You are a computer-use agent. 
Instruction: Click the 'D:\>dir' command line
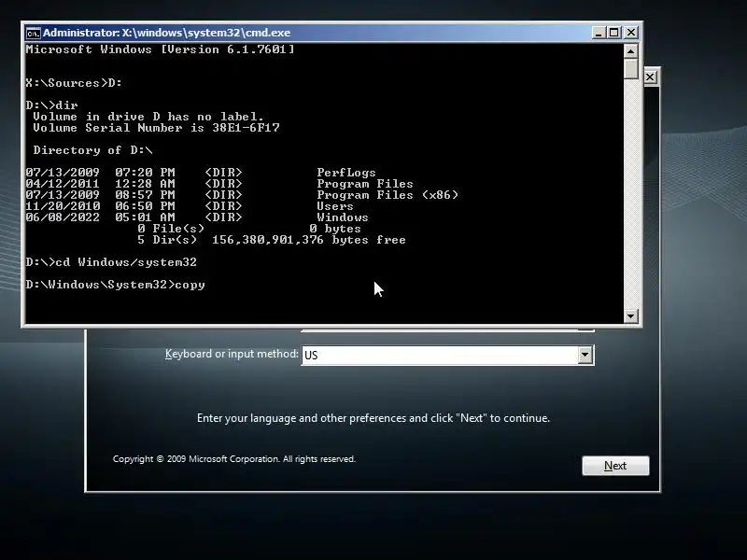coord(51,105)
